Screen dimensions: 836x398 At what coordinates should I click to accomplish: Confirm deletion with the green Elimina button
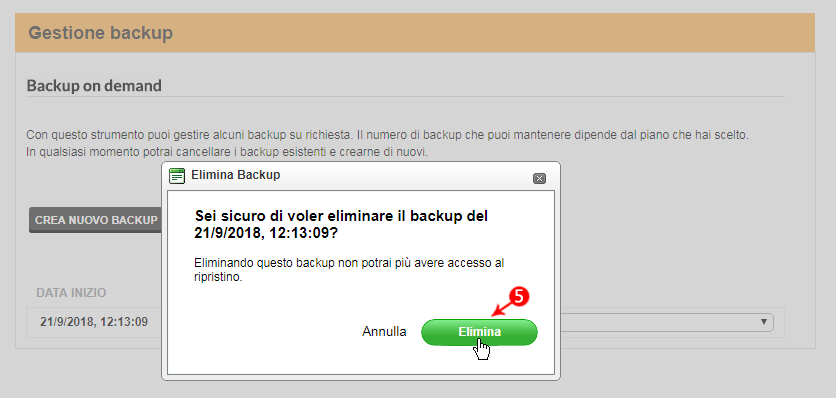(x=479, y=332)
